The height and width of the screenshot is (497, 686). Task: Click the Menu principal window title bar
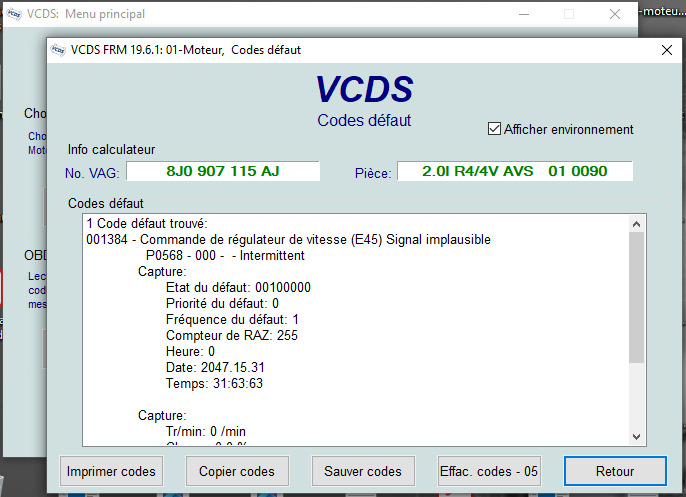click(x=250, y=14)
